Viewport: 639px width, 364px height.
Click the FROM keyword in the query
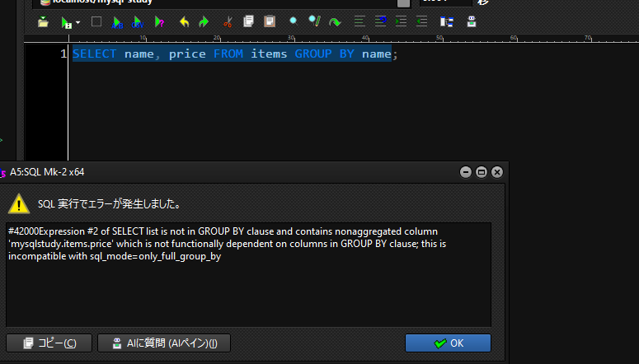(x=228, y=54)
